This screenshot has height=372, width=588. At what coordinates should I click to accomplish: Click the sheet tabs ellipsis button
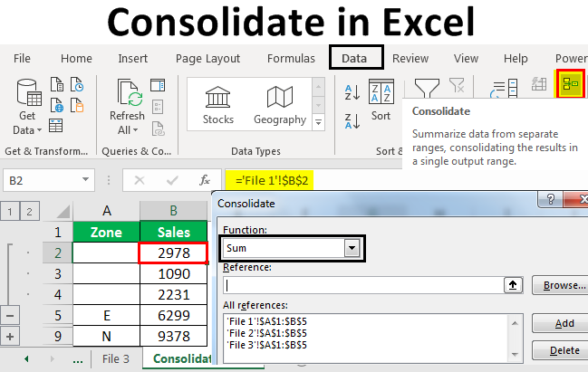pos(78,359)
